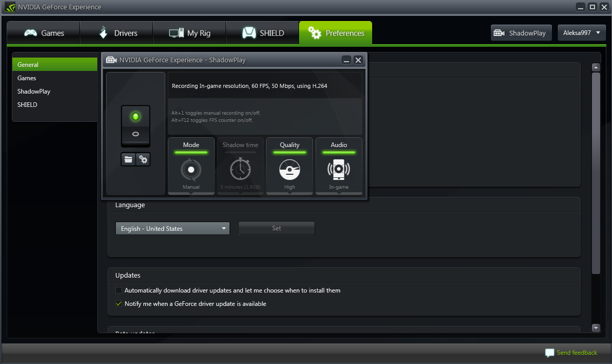Select the Manual mode disc icon
This screenshot has height=364, width=612.
coord(191,170)
